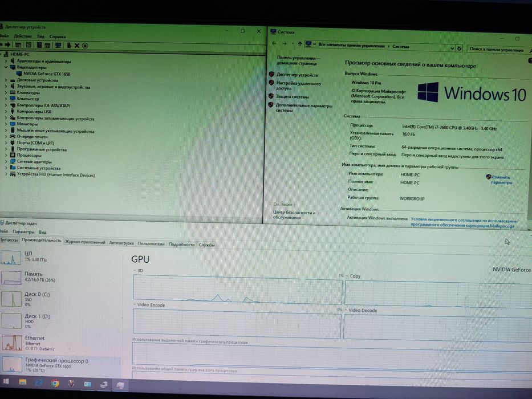
Task: Click the refresh button beside the address bar
Action: pos(458,48)
